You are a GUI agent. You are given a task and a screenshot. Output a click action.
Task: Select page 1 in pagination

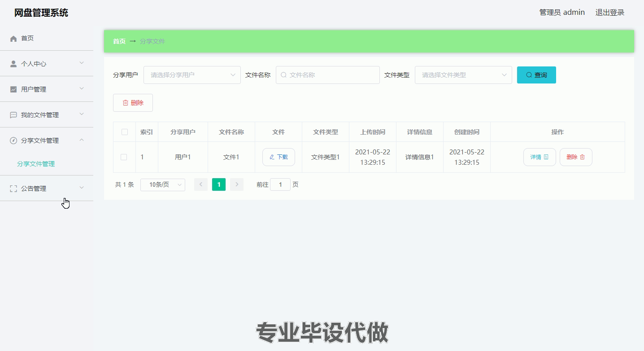click(x=219, y=184)
